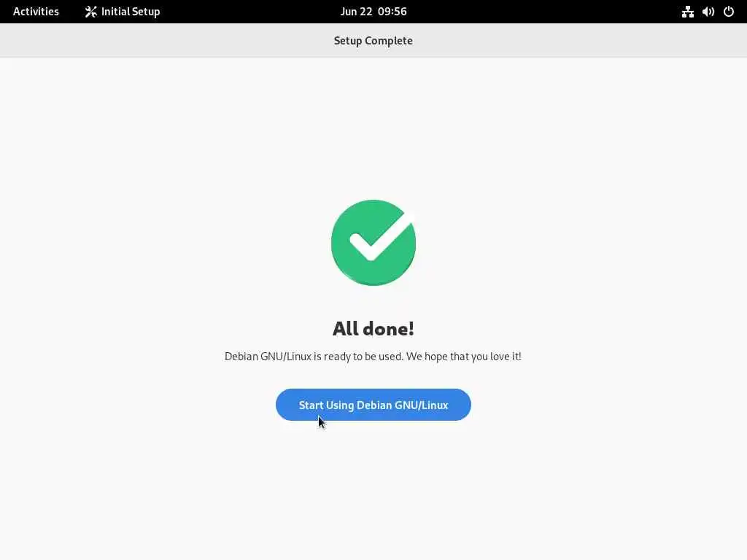The image size is (747, 560).
Task: Click the word 'Setup' in Initial Setup label
Action: [146, 12]
